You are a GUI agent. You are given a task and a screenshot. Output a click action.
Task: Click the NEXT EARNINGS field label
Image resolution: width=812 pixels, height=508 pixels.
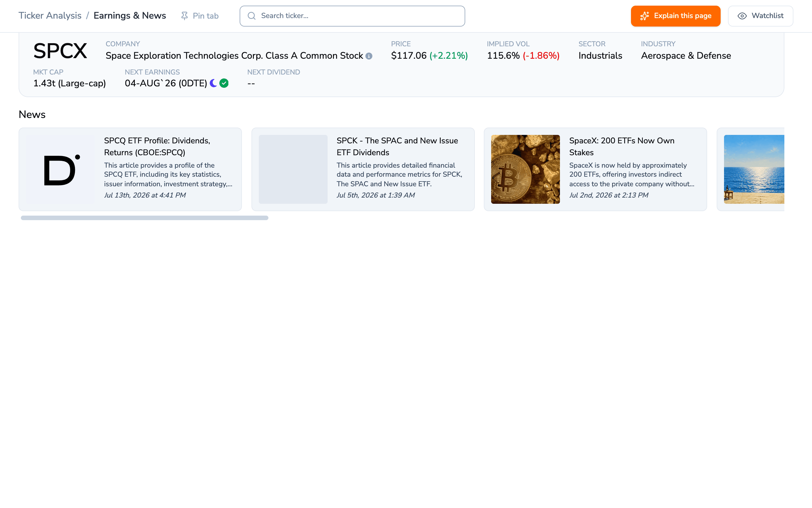[152, 72]
